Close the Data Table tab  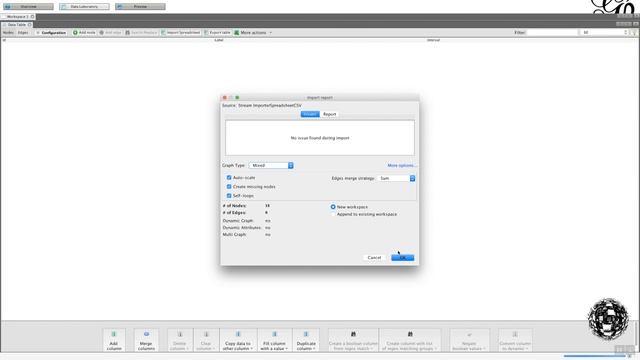[x=30, y=25]
